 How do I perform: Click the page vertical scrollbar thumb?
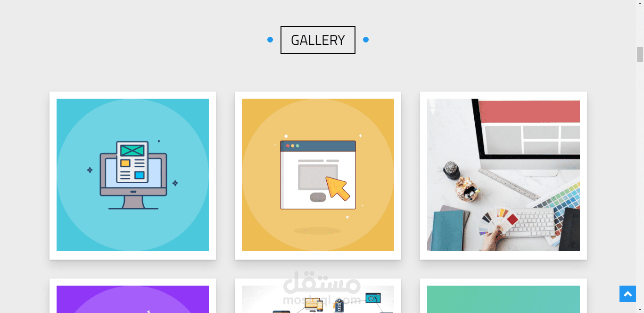pos(640,54)
